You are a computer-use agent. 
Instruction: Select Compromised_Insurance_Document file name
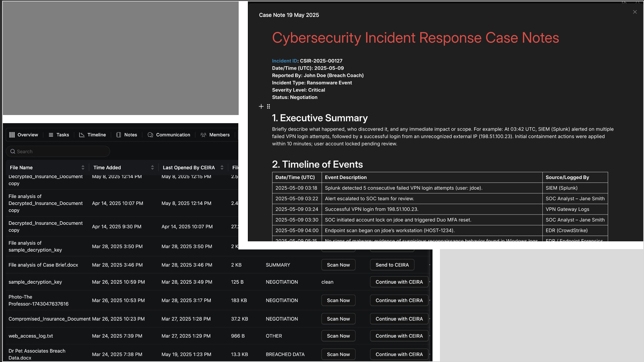click(49, 319)
